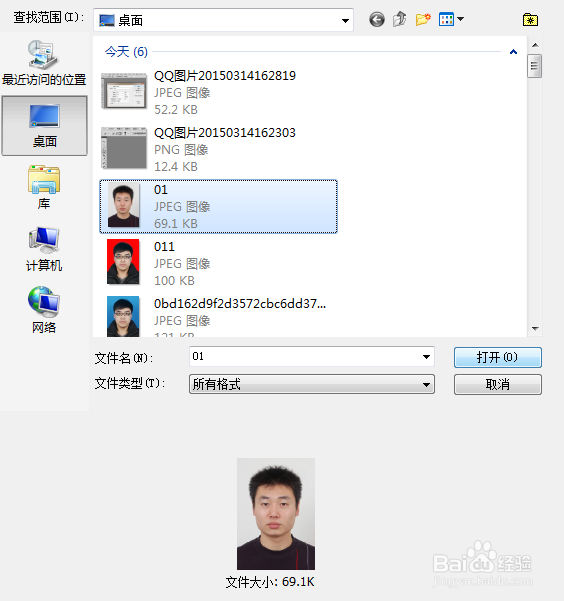The image size is (564, 601).
Task: Select the file named 01
Action: coord(219,206)
